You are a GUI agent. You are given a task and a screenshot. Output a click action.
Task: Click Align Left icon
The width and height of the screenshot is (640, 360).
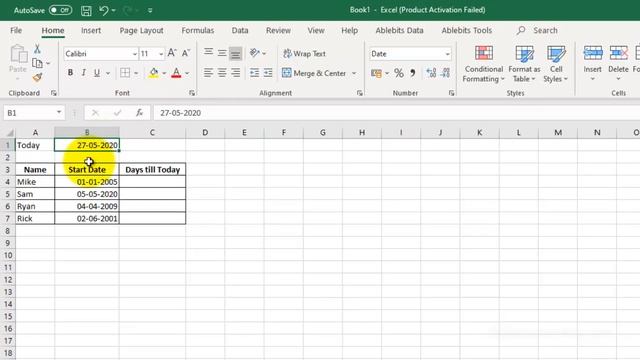(x=208, y=73)
